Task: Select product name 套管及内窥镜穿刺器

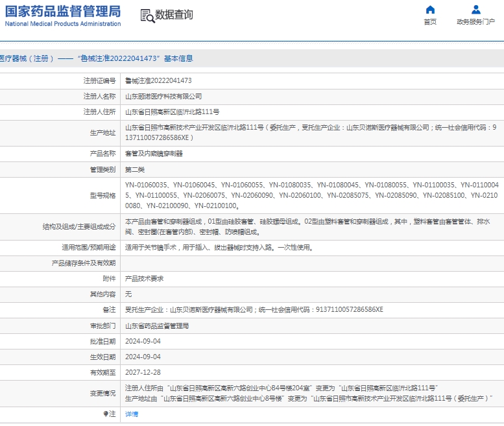Action: tap(154, 154)
